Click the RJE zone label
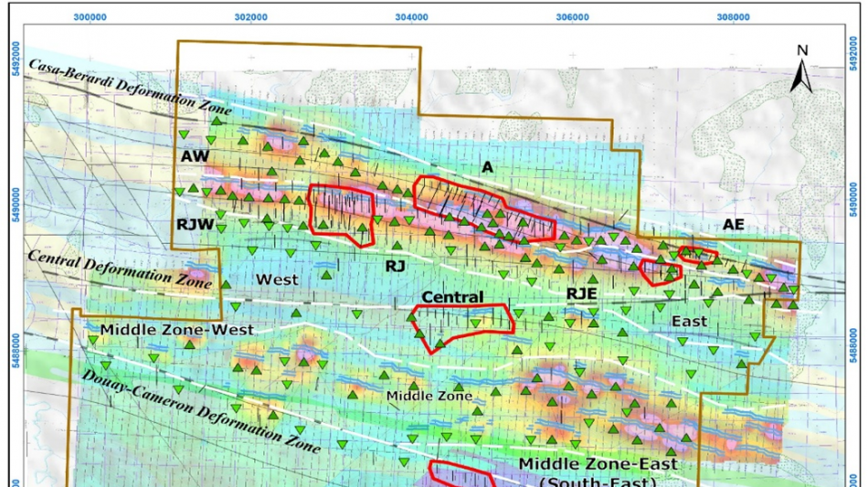868x487 pixels. click(x=582, y=292)
